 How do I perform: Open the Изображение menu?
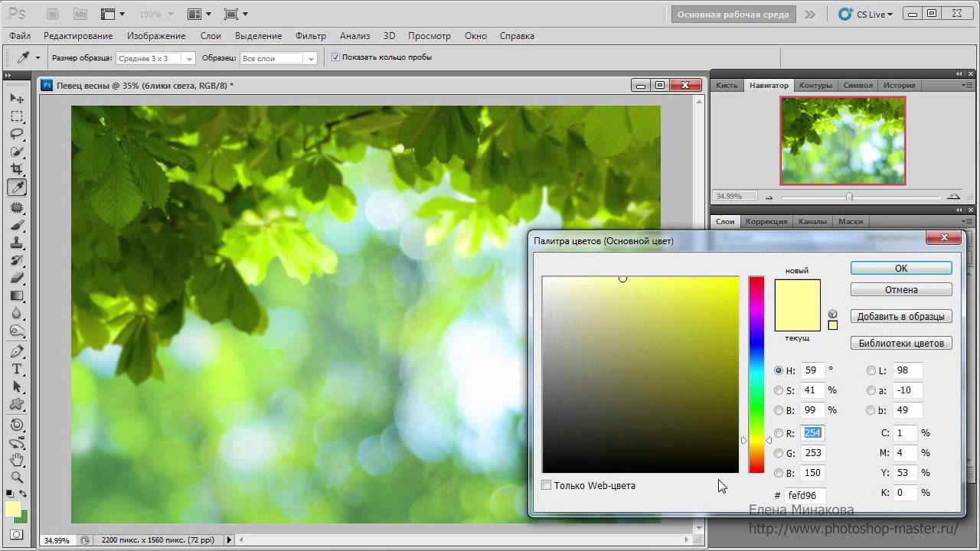(x=156, y=36)
